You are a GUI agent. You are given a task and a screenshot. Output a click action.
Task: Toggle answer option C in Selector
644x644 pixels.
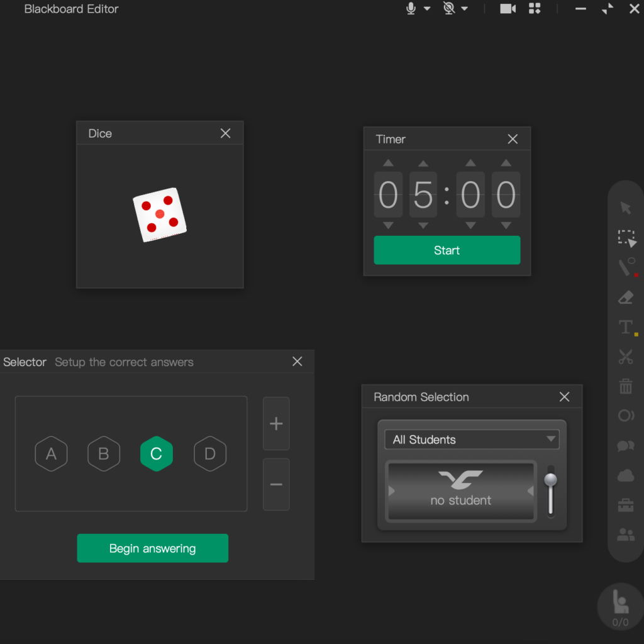pyautogui.click(x=157, y=453)
